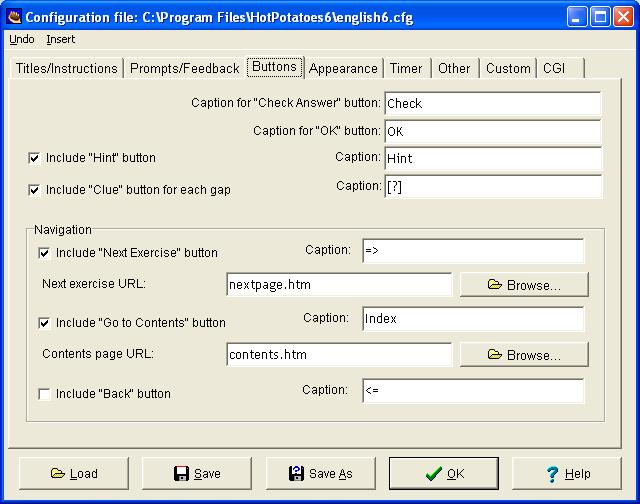The height and width of the screenshot is (504, 640).
Task: Click the Hot Potatoes title bar icon
Action: [15, 17]
